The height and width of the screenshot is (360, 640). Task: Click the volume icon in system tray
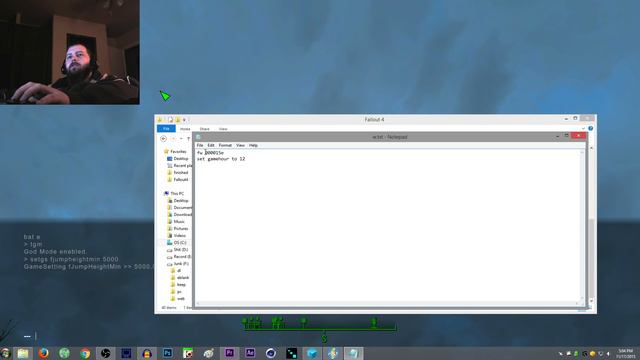click(608, 354)
